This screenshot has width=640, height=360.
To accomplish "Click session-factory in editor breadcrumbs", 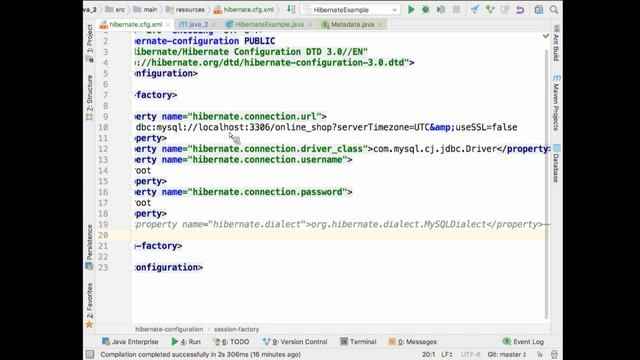I will pos(236,329).
